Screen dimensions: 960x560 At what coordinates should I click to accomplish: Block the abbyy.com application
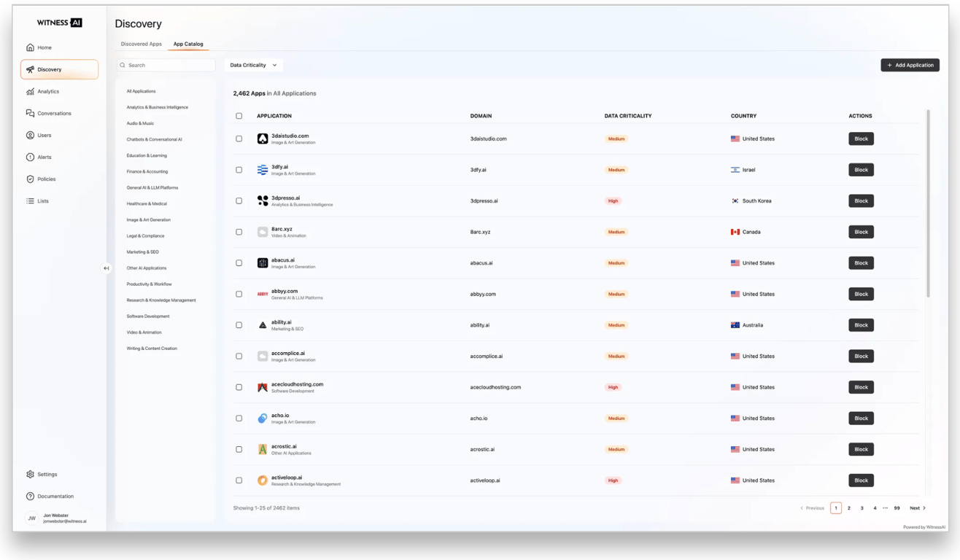click(x=861, y=294)
